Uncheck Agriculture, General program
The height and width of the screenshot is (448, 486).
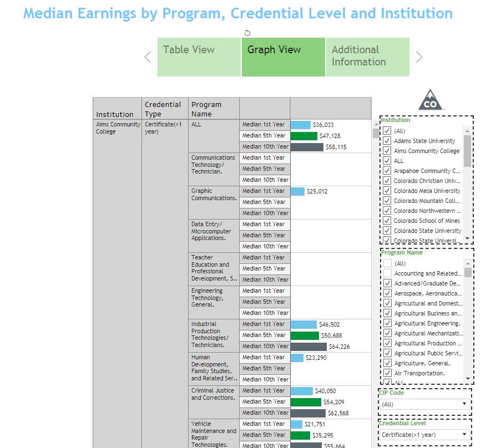click(x=387, y=363)
